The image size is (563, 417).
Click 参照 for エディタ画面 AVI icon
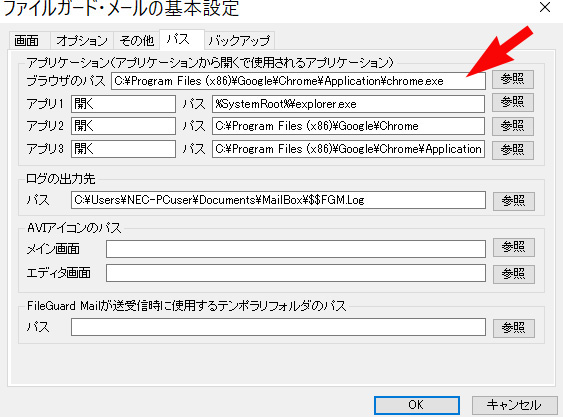(x=513, y=274)
